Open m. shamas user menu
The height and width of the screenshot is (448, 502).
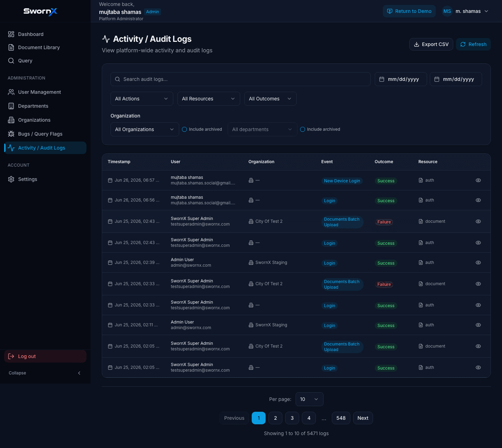[x=466, y=11]
